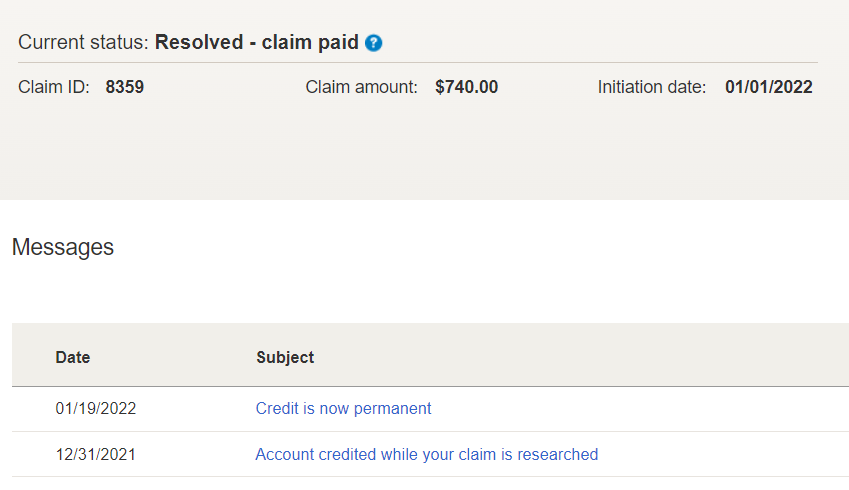
Task: Click the 01/01/2022 initiation date value
Action: coord(768,87)
